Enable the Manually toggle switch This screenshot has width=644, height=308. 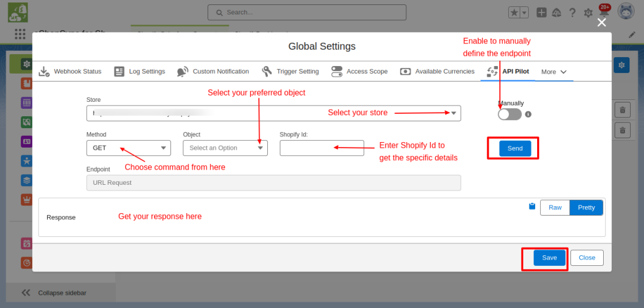(x=509, y=114)
